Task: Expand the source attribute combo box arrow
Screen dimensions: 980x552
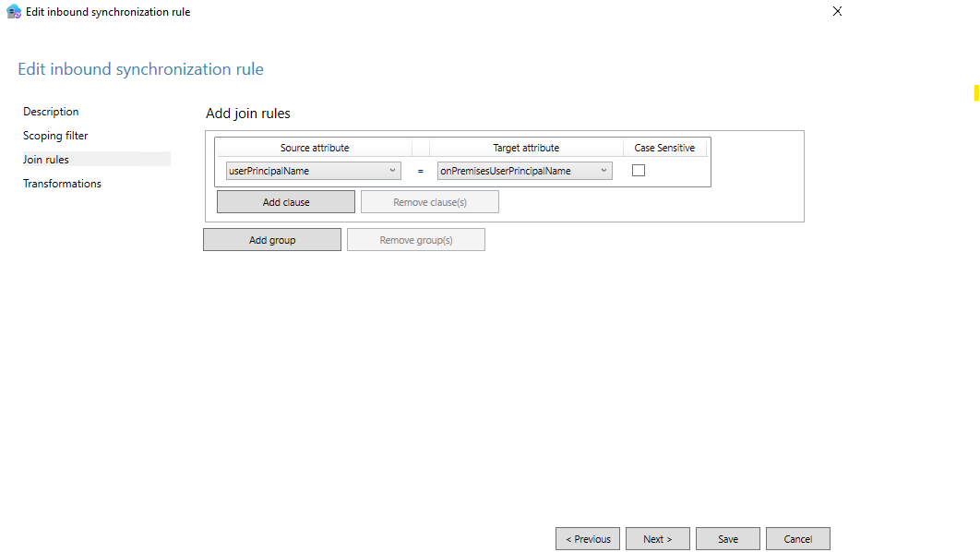Action: tap(393, 170)
